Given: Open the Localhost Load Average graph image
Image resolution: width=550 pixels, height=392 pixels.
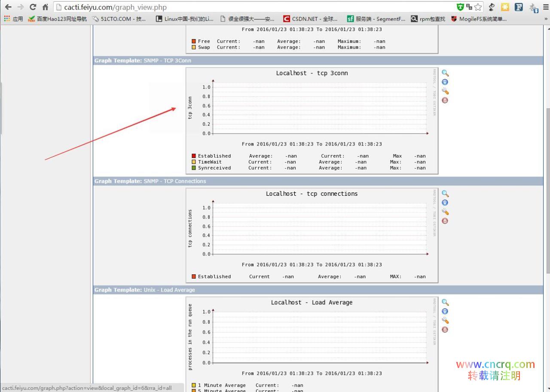Looking at the screenshot, I should point(312,343).
